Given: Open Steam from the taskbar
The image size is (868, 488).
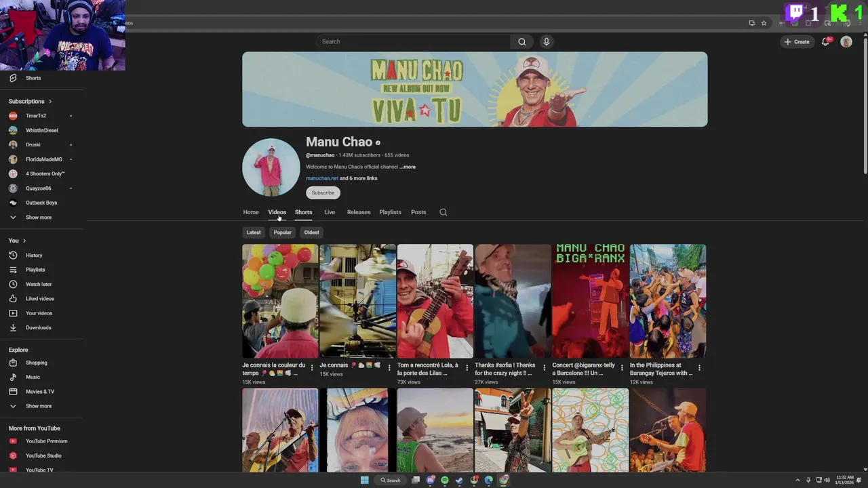Looking at the screenshot, I should click(x=459, y=480).
